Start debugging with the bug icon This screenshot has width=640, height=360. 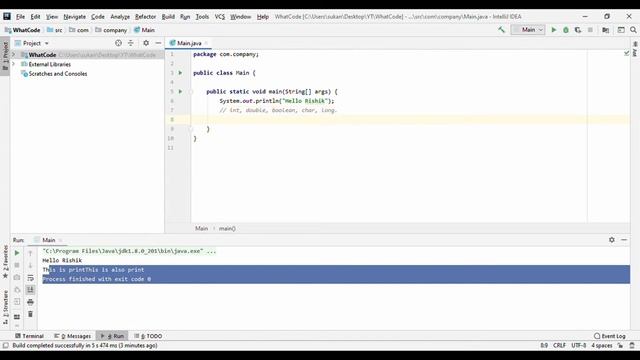click(566, 30)
